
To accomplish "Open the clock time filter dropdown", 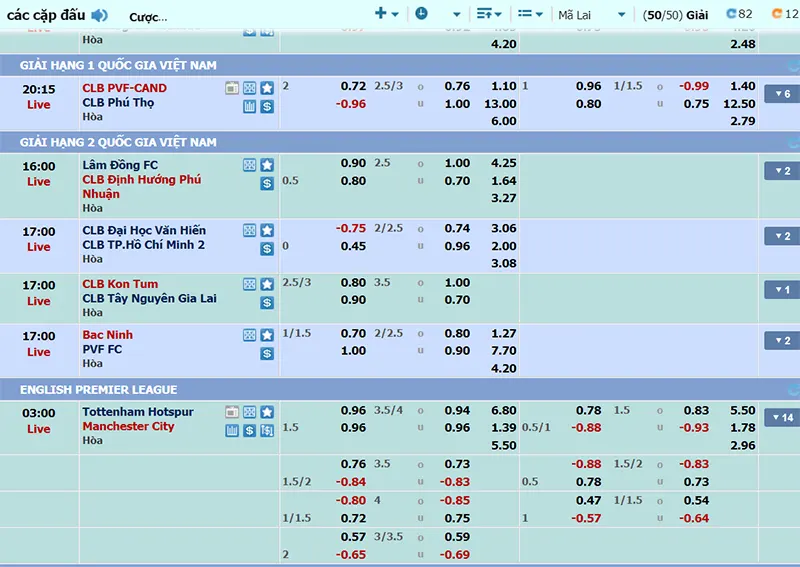I will 438,14.
